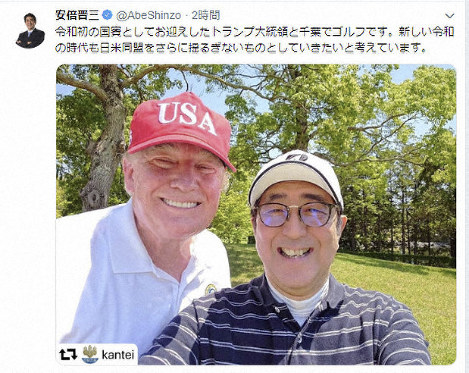
Task: Click the second line of tweet text
Action: (241, 48)
